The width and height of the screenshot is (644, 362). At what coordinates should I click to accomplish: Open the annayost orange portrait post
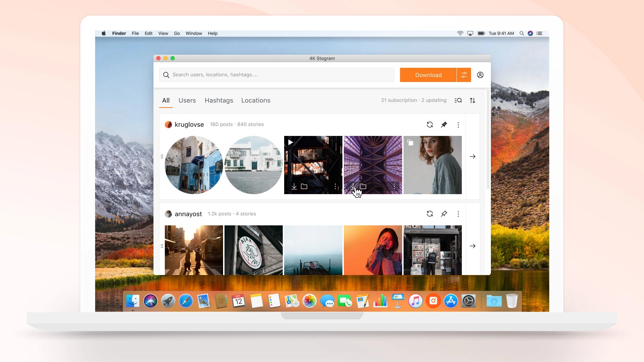click(x=373, y=250)
